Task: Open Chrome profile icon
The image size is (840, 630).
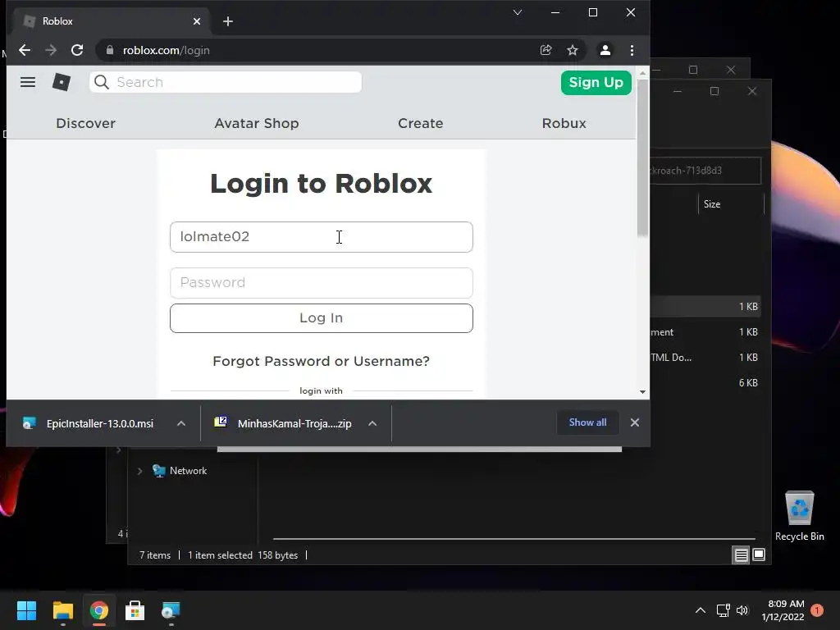Action: coord(605,50)
